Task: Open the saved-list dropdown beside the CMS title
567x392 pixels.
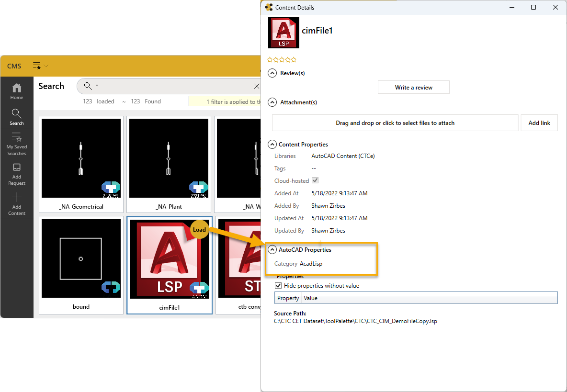Action: pyautogui.click(x=41, y=66)
